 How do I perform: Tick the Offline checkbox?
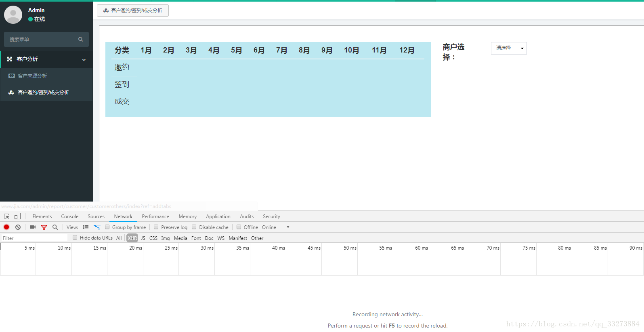(239, 227)
